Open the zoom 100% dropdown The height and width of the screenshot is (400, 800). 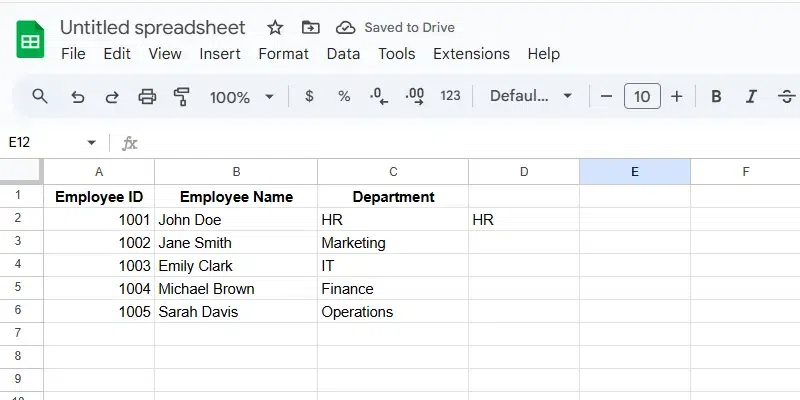241,97
